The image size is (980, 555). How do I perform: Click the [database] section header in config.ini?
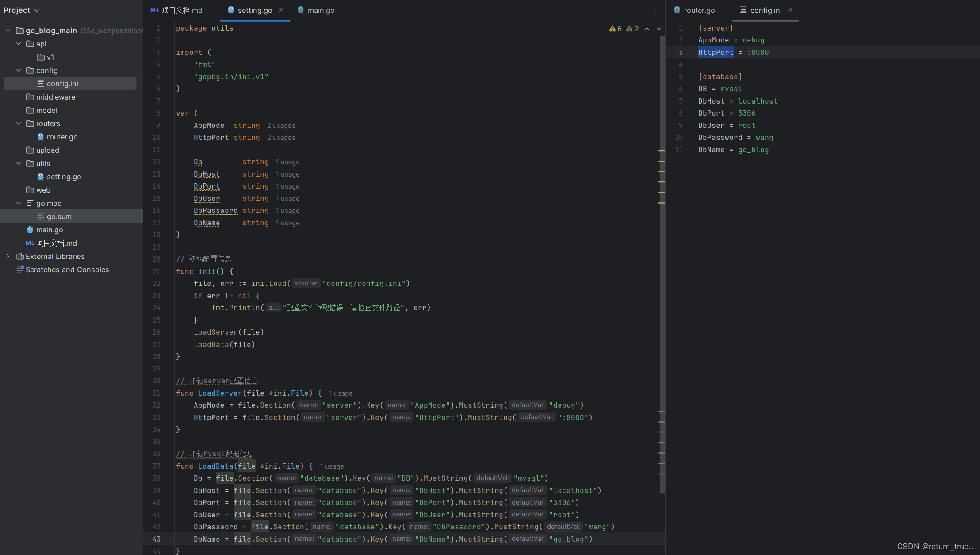pyautogui.click(x=720, y=77)
